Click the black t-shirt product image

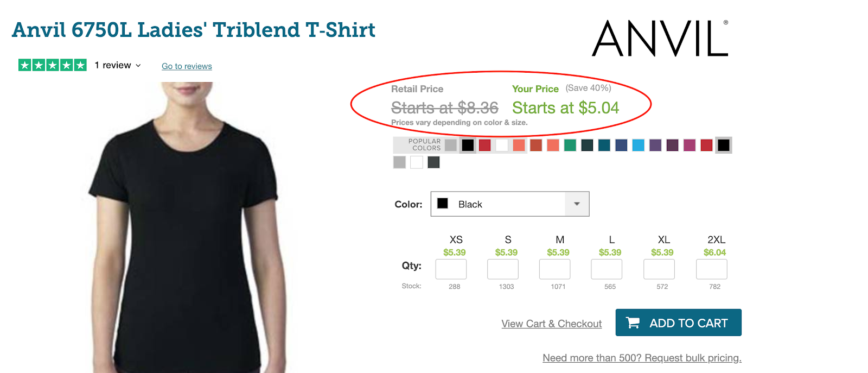click(184, 227)
